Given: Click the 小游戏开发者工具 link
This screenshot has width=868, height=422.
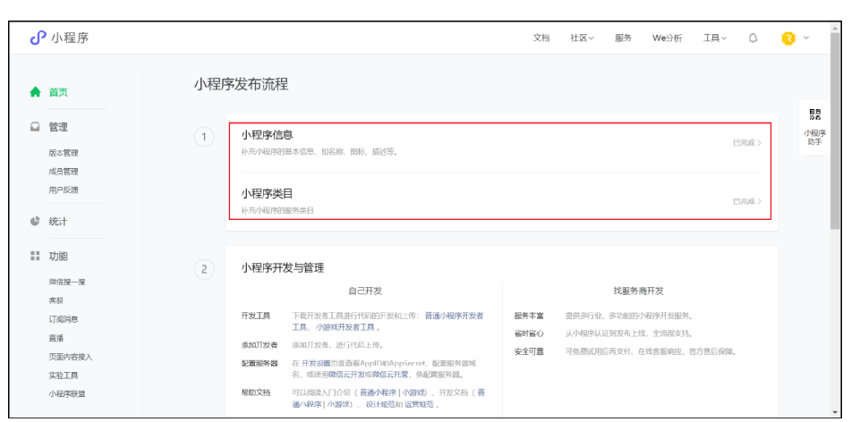Looking at the screenshot, I should [x=345, y=327].
